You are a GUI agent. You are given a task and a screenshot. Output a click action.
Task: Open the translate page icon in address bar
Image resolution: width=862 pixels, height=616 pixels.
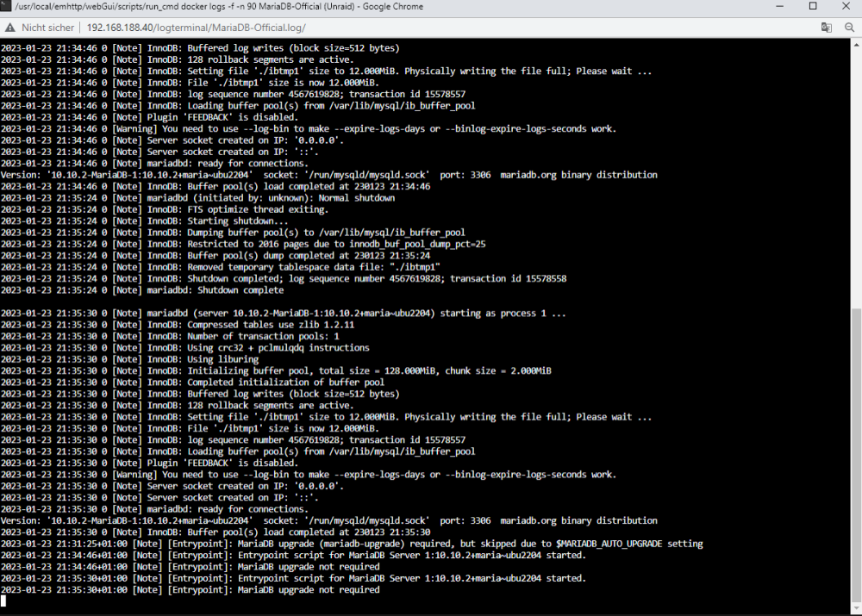click(x=827, y=28)
